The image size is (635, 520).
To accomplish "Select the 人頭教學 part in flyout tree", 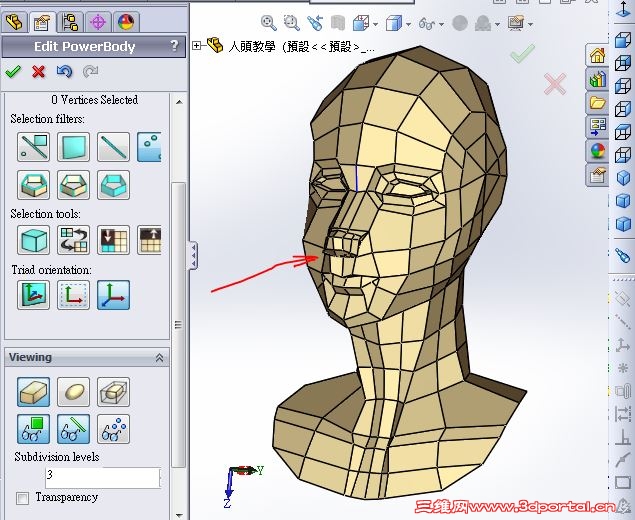I will (x=291, y=47).
